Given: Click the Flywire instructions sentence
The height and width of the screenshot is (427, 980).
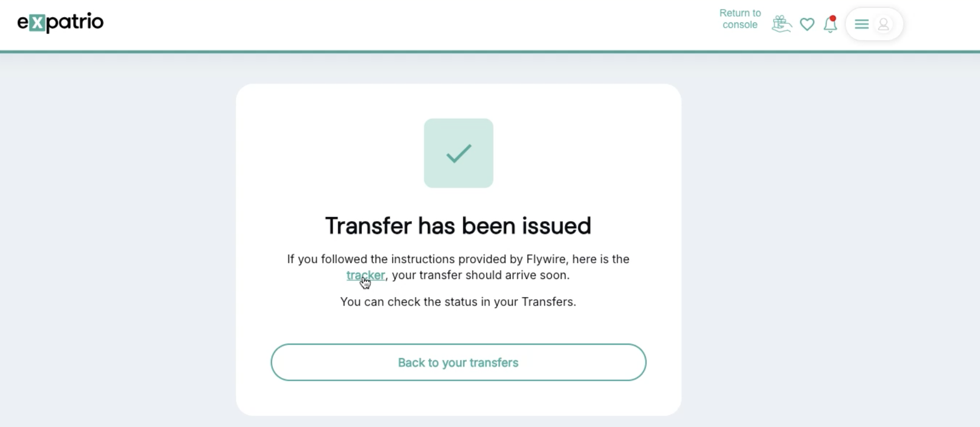Looking at the screenshot, I should [458, 267].
